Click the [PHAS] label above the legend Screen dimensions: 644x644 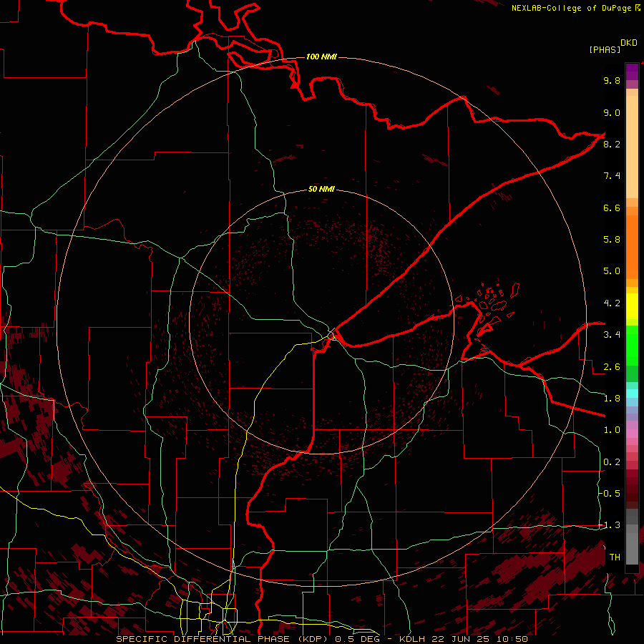tap(605, 49)
